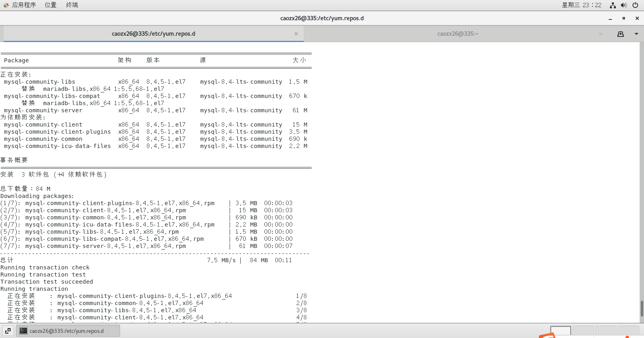Image resolution: width=644 pixels, height=338 pixels.
Task: Click the terminal window title text
Action: click(322, 18)
